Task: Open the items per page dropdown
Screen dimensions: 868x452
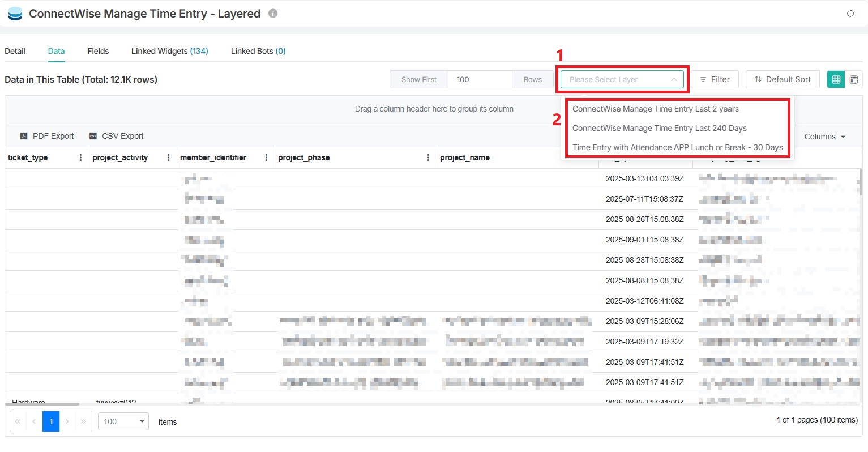Action: tap(123, 421)
